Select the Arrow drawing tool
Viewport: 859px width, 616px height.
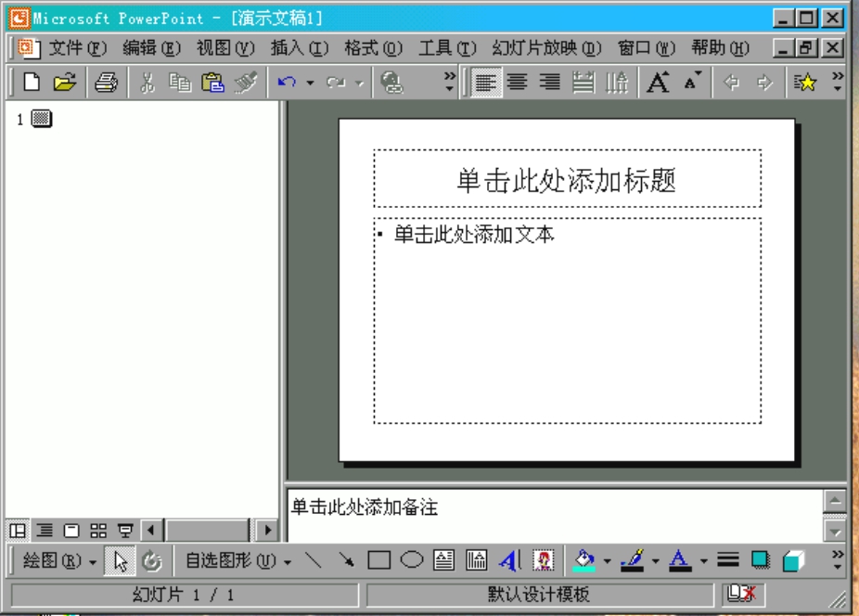click(346, 560)
